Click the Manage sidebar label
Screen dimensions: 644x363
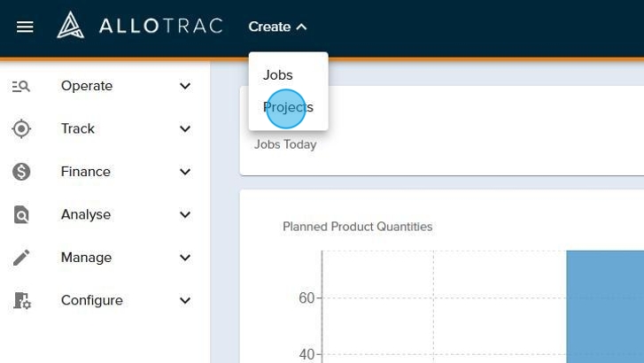pos(86,258)
